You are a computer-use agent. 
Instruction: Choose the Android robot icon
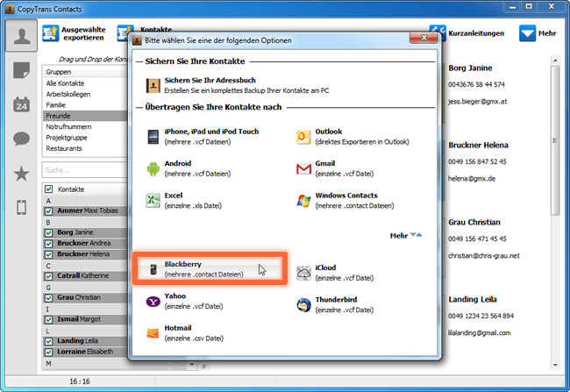pyautogui.click(x=153, y=168)
